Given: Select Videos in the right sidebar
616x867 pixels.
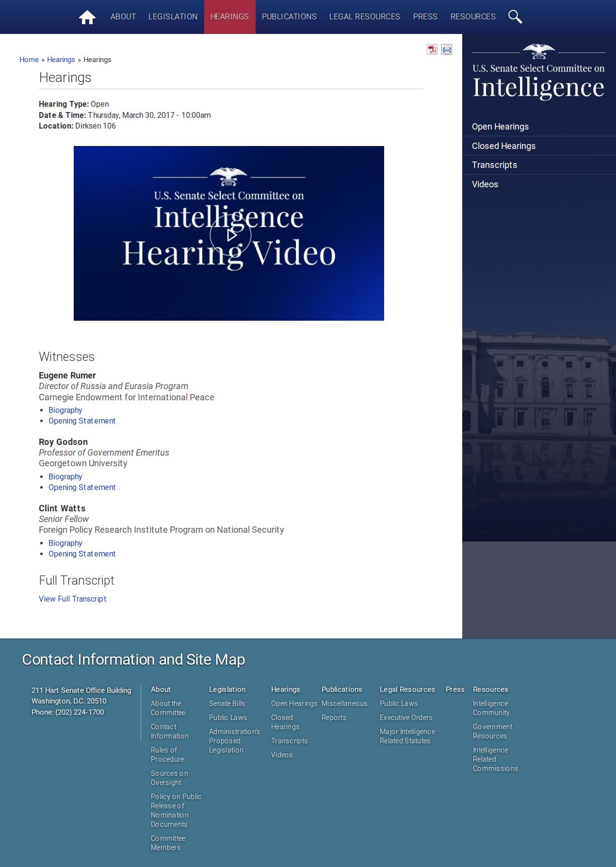Looking at the screenshot, I should click(x=485, y=184).
